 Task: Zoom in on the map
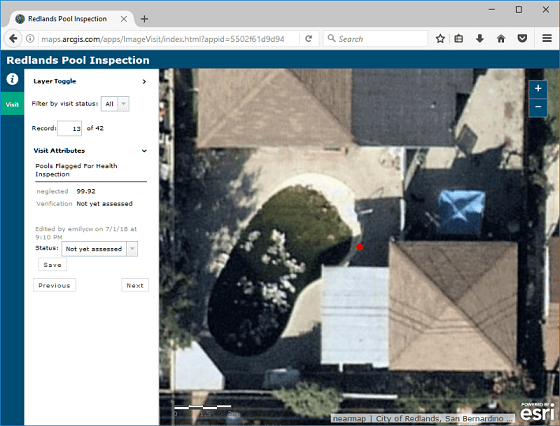[x=538, y=89]
